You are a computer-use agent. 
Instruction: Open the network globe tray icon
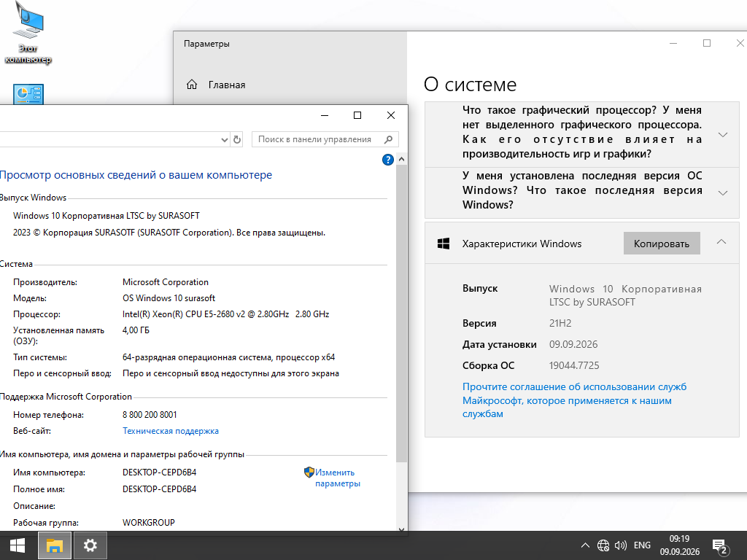coord(603,545)
